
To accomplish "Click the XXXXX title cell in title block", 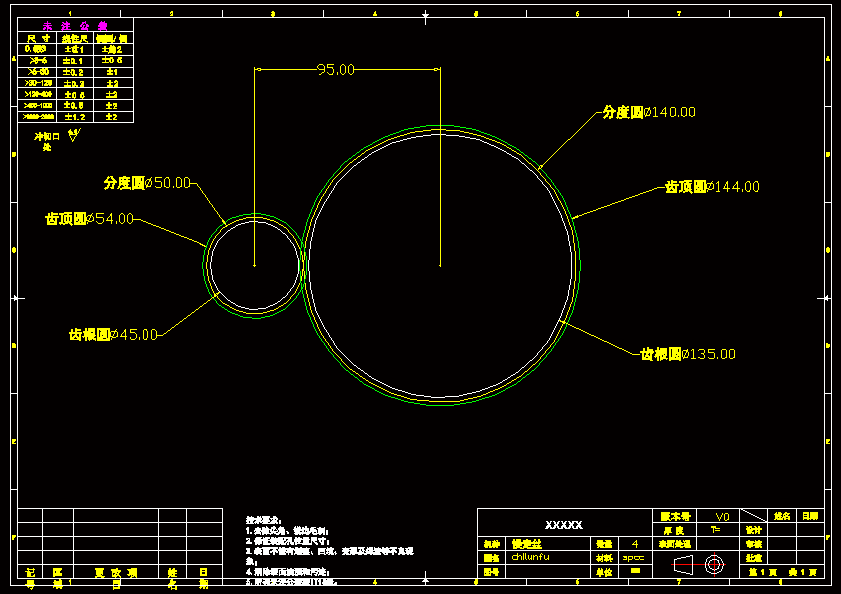I will 563,525.
